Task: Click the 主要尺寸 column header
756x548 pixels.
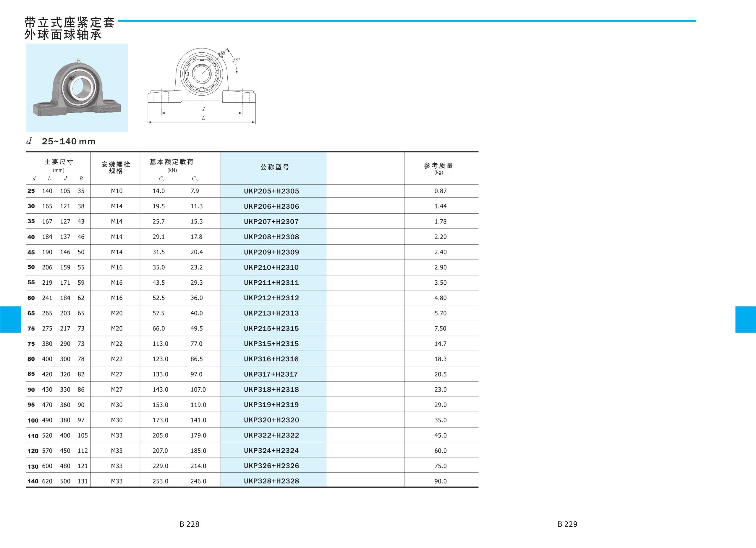Action: (59, 162)
